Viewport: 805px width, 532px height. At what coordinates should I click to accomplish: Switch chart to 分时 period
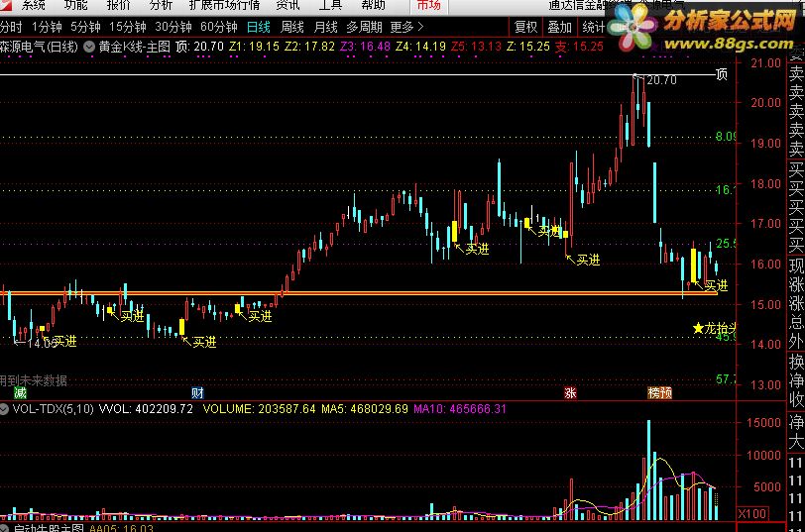11,27
